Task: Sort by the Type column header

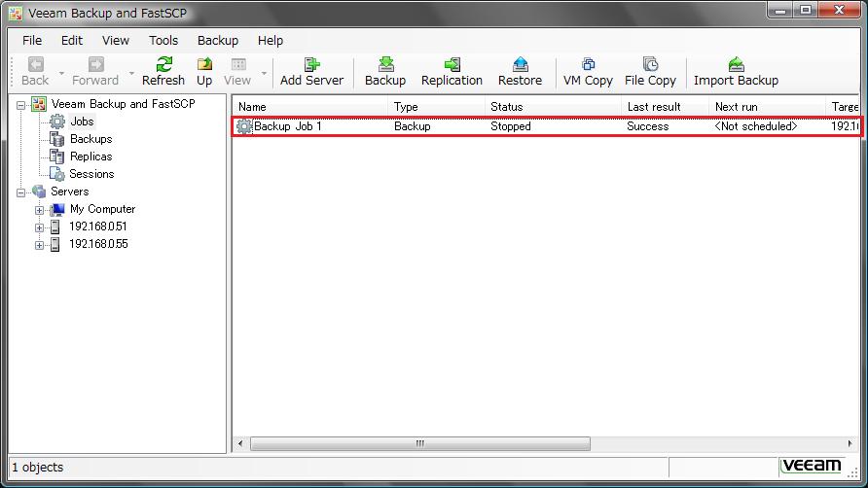Action: pos(436,107)
